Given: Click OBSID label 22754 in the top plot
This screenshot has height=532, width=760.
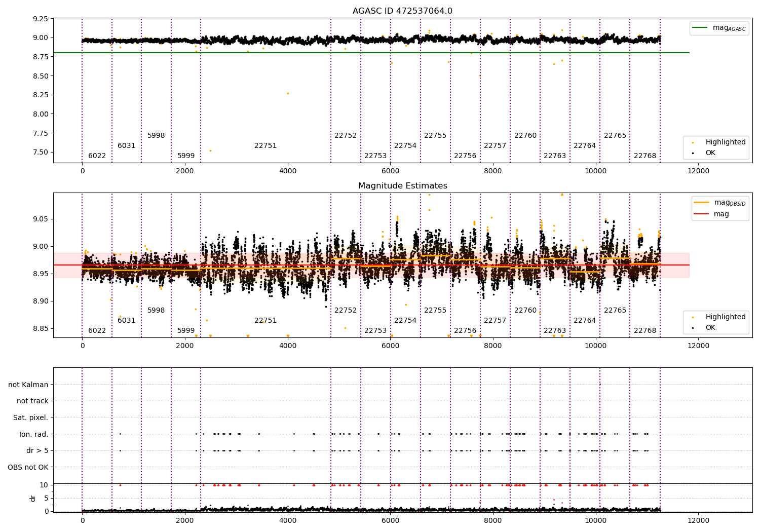Looking at the screenshot, I should pyautogui.click(x=405, y=146).
